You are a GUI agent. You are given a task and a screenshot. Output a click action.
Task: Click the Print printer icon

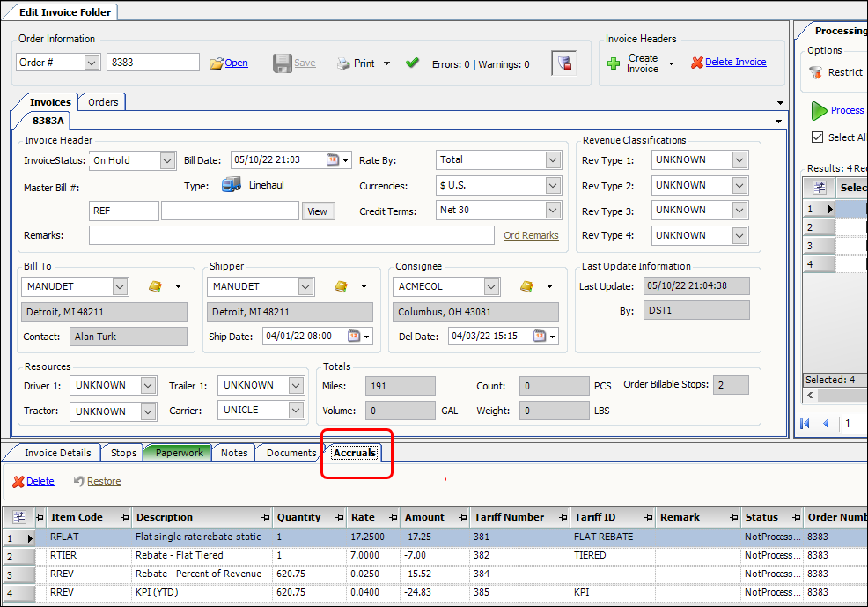point(343,63)
